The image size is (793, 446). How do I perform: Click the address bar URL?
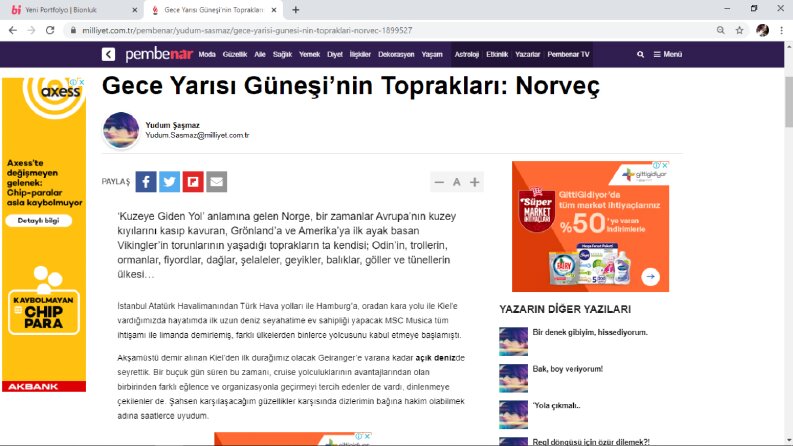click(x=247, y=30)
